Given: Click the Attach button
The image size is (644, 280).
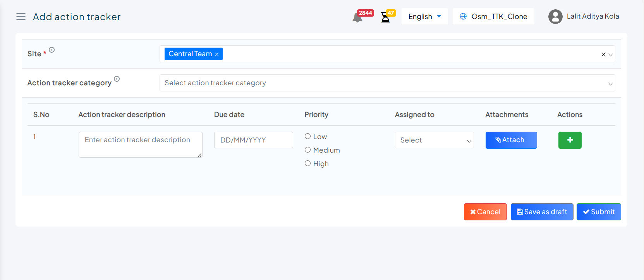Looking at the screenshot, I should pos(511,140).
